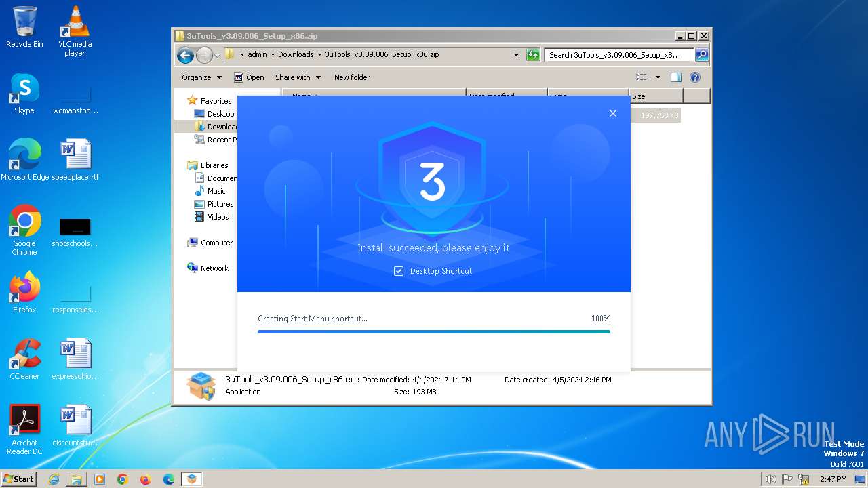This screenshot has height=488, width=868.
Task: Close the 3uTools installer dialog
Action: pos(613,113)
